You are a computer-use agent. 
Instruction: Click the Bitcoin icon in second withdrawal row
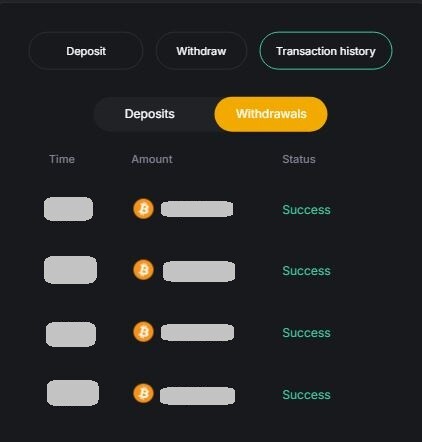pos(143,270)
